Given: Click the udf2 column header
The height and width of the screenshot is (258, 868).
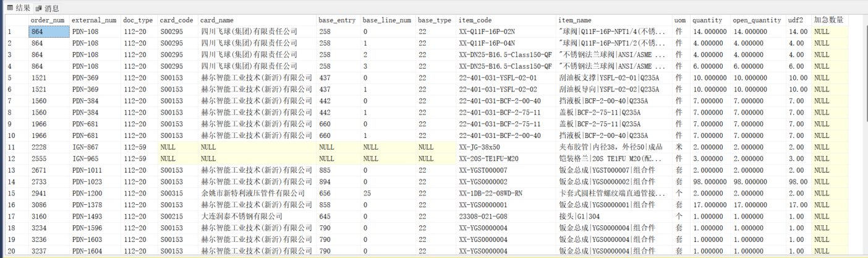Looking at the screenshot, I should [x=799, y=20].
